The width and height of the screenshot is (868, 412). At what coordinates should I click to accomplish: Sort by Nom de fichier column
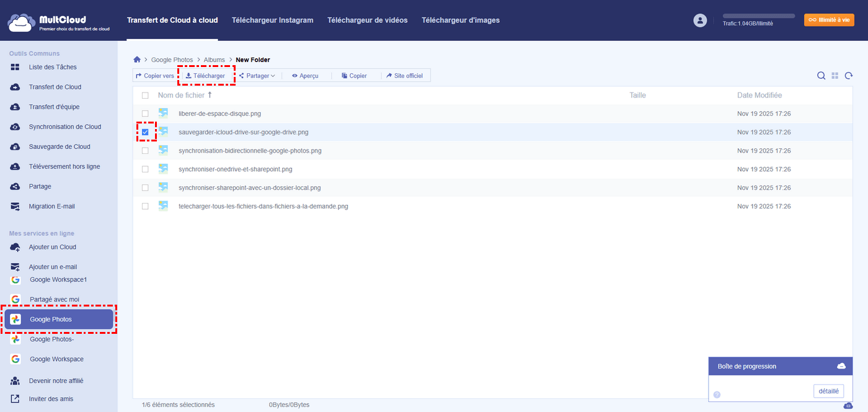[185, 96]
